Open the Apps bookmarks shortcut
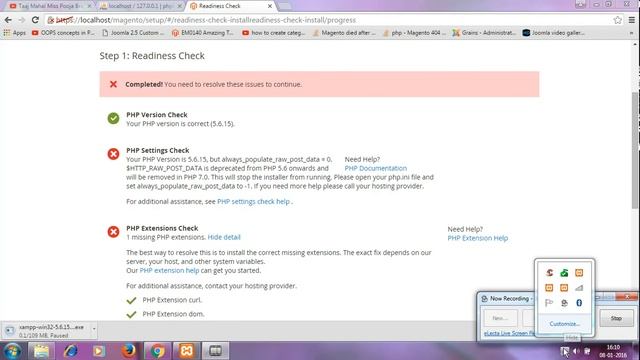The image size is (640, 360). pyautogui.click(x=14, y=33)
